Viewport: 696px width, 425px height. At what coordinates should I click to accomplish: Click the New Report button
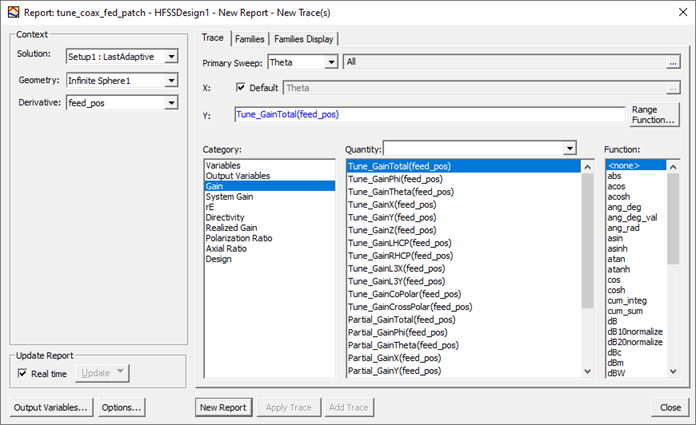(x=222, y=407)
